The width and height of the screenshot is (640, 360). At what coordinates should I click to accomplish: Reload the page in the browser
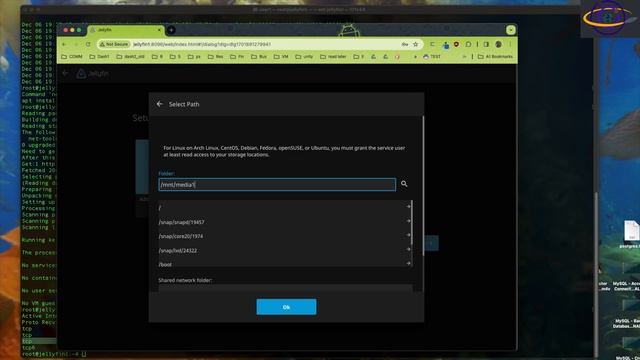88,44
